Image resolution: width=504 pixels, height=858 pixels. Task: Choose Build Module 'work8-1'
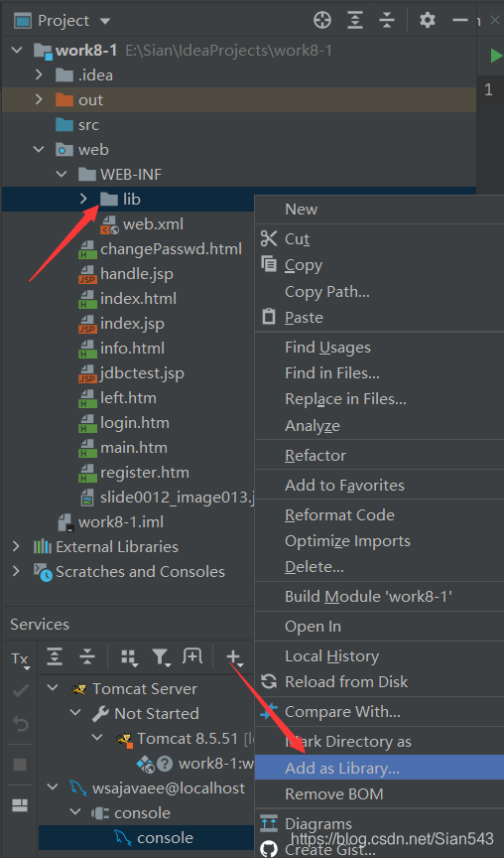click(379, 597)
